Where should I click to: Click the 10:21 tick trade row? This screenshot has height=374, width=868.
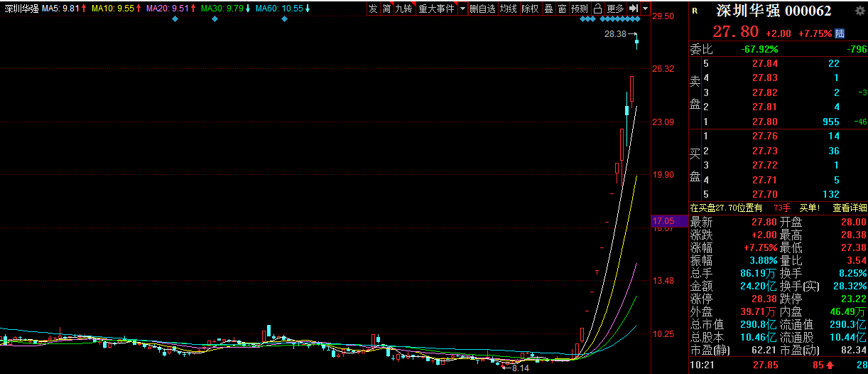(779, 365)
